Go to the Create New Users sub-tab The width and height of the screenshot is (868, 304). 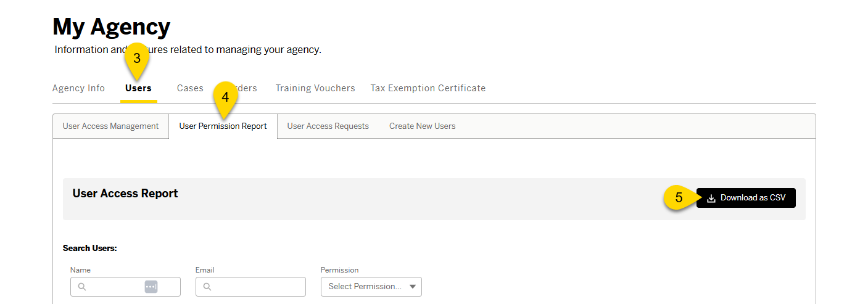(x=422, y=126)
